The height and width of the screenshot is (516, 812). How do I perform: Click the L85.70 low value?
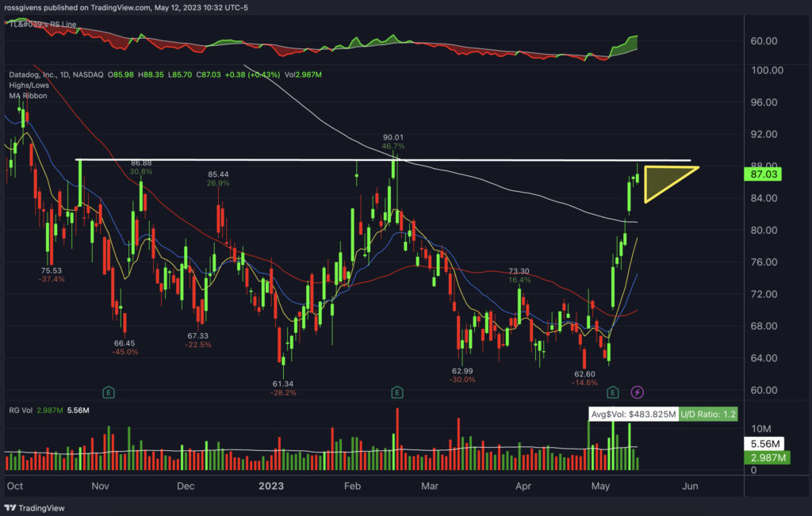tap(180, 75)
